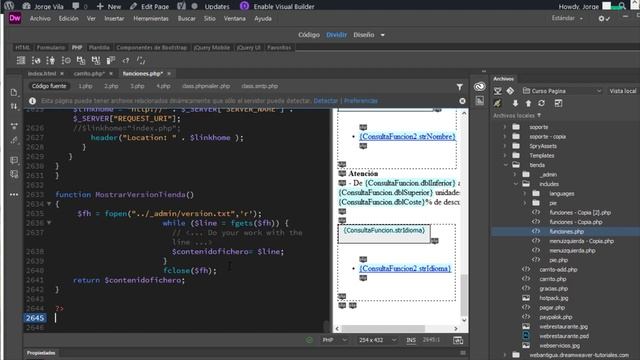
Task: Switch to Diseño view
Action: (x=364, y=35)
